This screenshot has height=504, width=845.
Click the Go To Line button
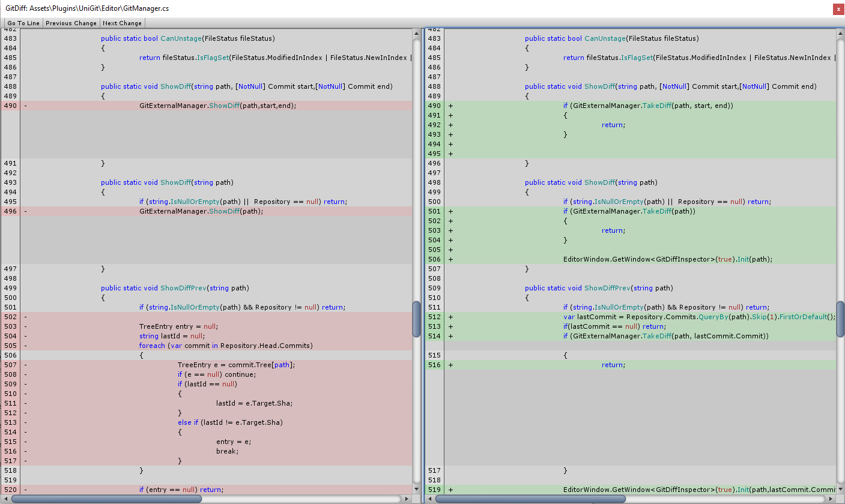tap(23, 23)
